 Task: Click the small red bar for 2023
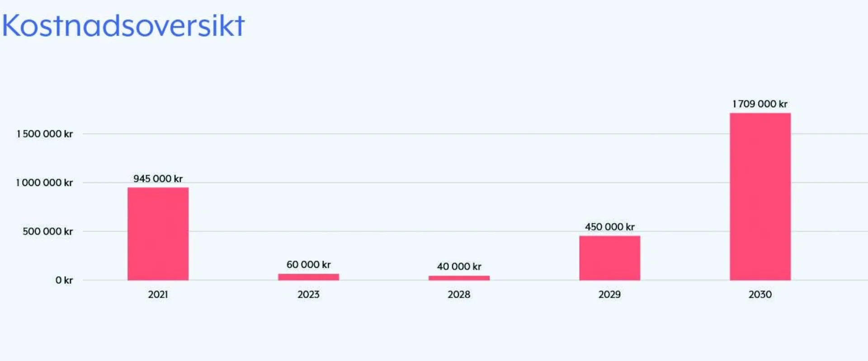pos(308,277)
